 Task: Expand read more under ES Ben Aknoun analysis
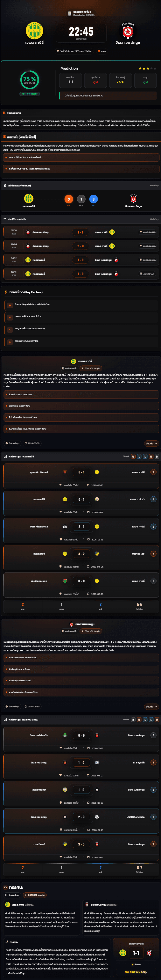pos(151,706)
